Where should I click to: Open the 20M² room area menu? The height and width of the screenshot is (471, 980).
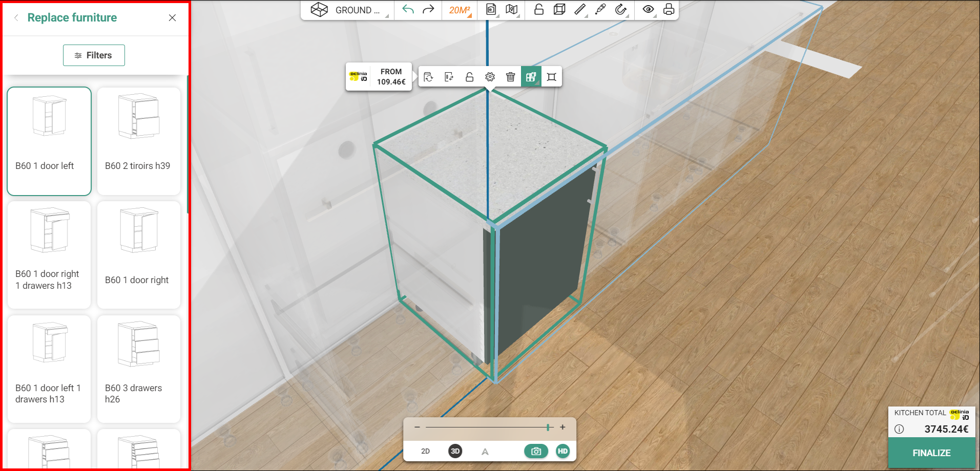point(460,10)
